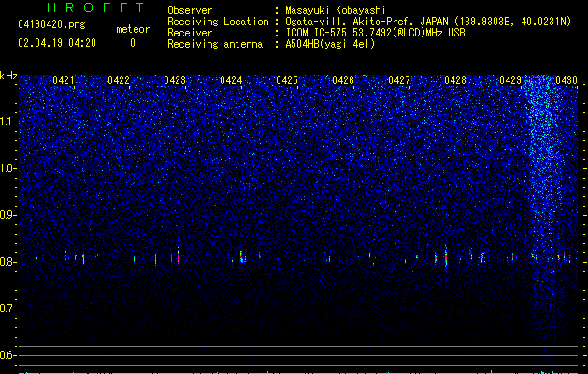
Task: Click the 0423 time marker
Action: [x=175, y=80]
